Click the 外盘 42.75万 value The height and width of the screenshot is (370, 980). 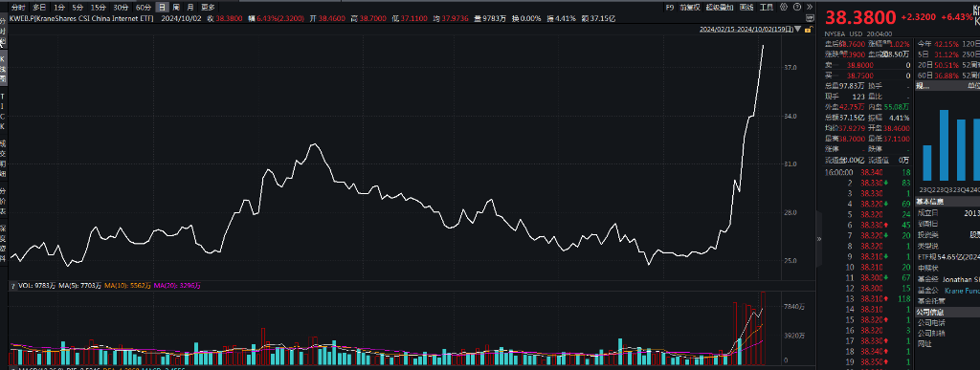pyautogui.click(x=852, y=107)
